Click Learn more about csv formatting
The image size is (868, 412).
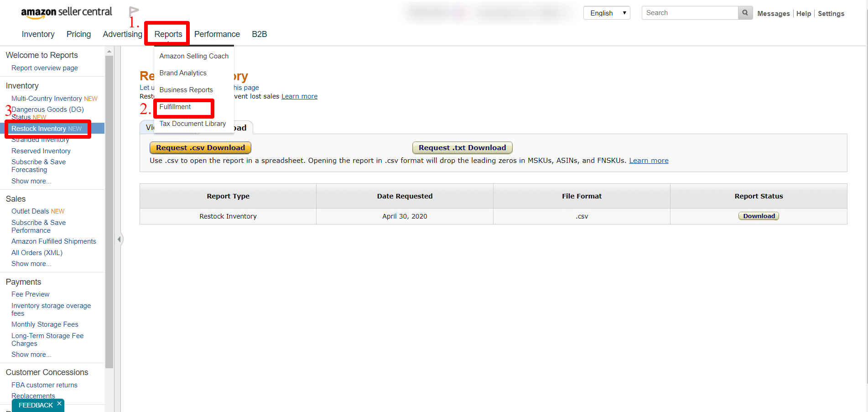click(x=649, y=160)
